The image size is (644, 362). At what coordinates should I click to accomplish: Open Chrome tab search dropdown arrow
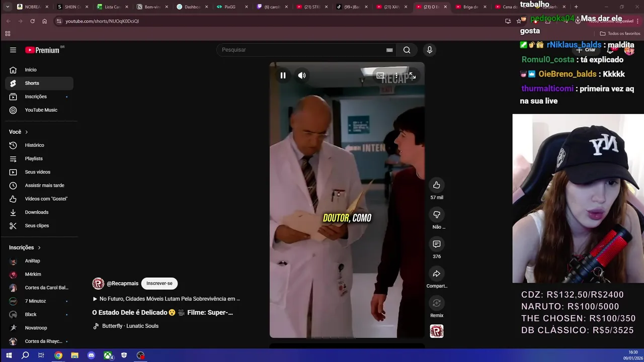(7, 7)
